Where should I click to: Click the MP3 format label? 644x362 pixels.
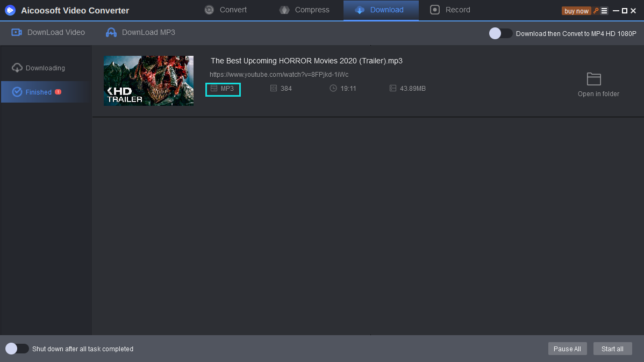[227, 89]
